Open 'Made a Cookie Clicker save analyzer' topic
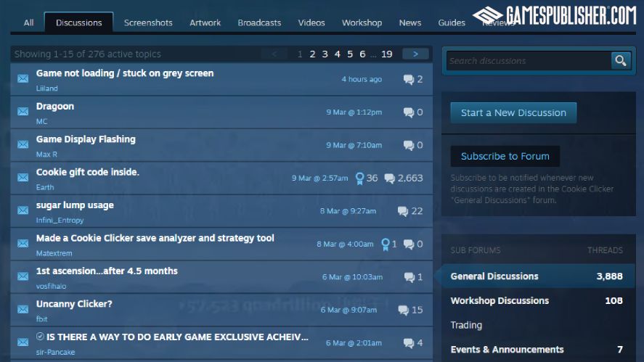 click(x=155, y=238)
